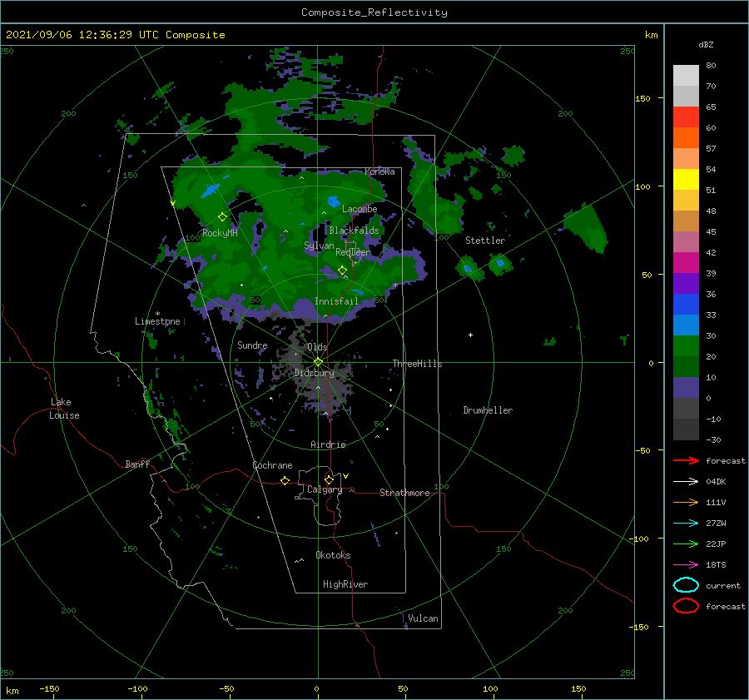
Task: Click the Sylvan town label
Action: [x=319, y=246]
